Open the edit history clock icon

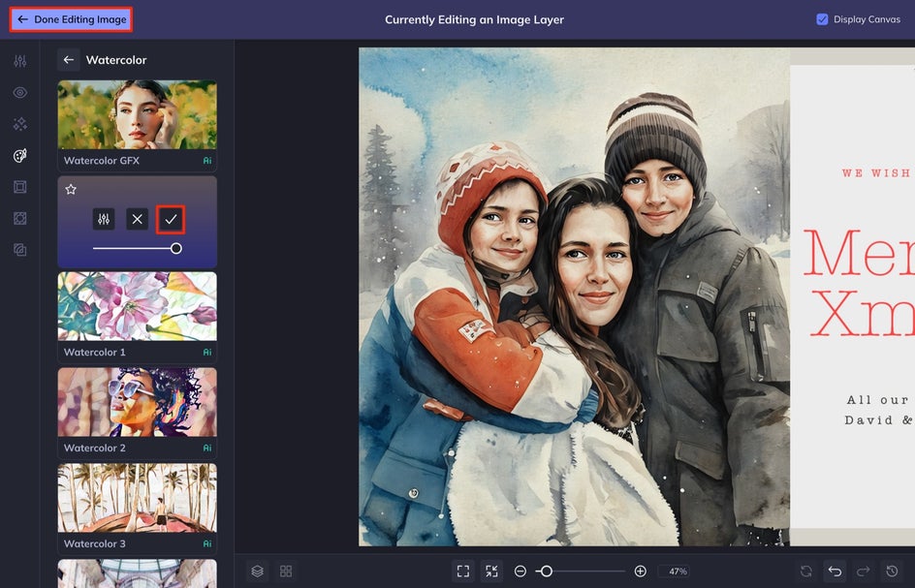click(x=893, y=572)
